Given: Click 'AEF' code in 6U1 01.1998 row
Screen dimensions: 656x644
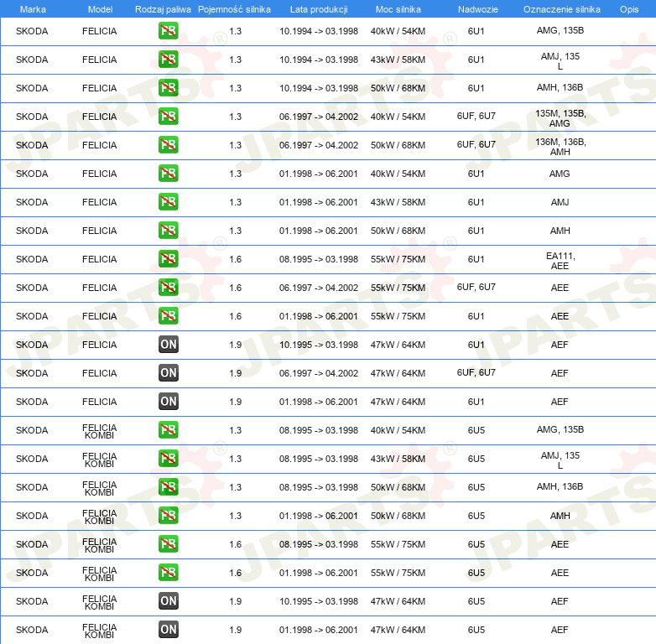Looking at the screenshot, I should [560, 402].
